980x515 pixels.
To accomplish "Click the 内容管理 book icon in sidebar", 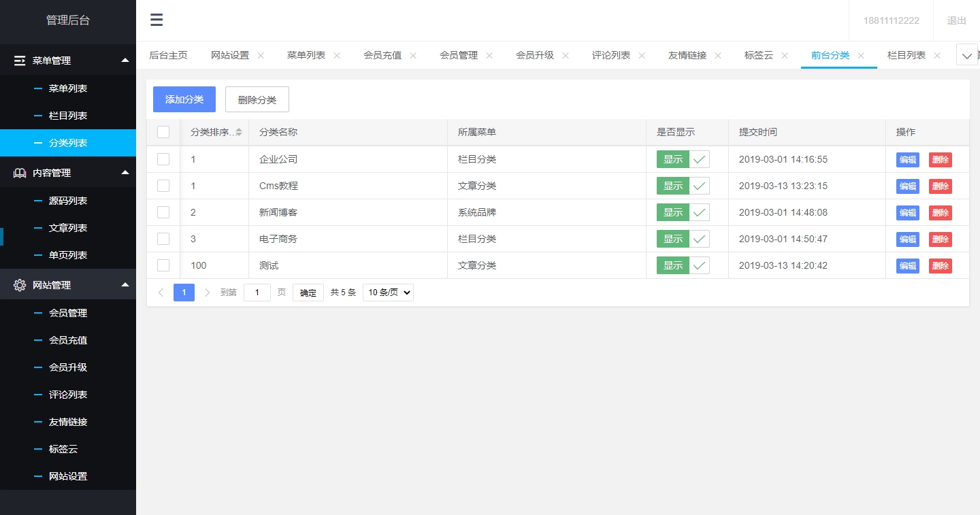I will pos(19,172).
